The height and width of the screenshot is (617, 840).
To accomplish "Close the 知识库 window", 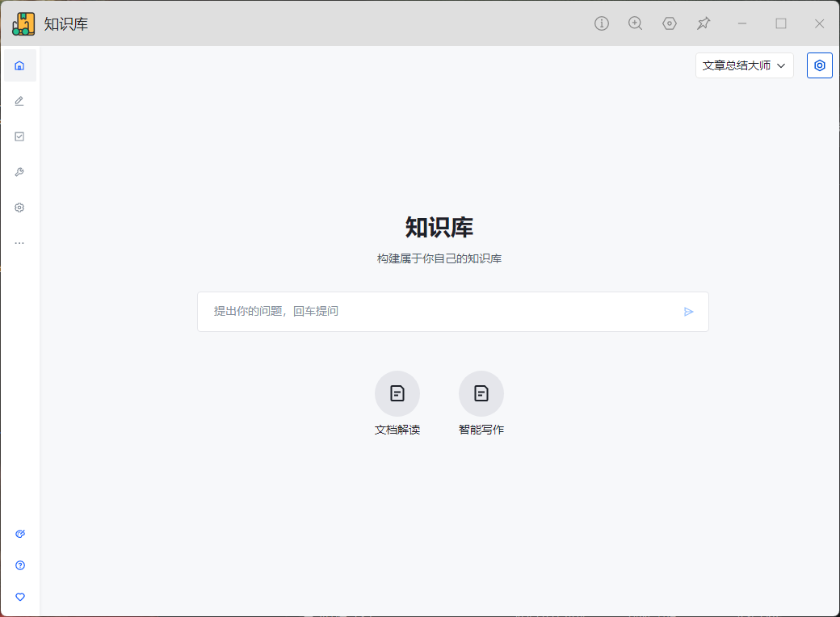I will [820, 23].
